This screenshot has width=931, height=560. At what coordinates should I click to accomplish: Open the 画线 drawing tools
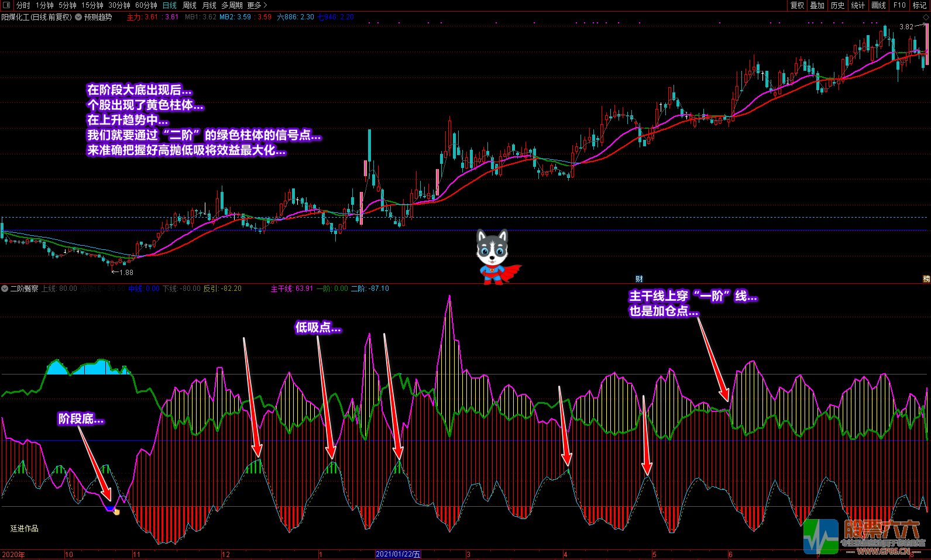coord(878,5)
